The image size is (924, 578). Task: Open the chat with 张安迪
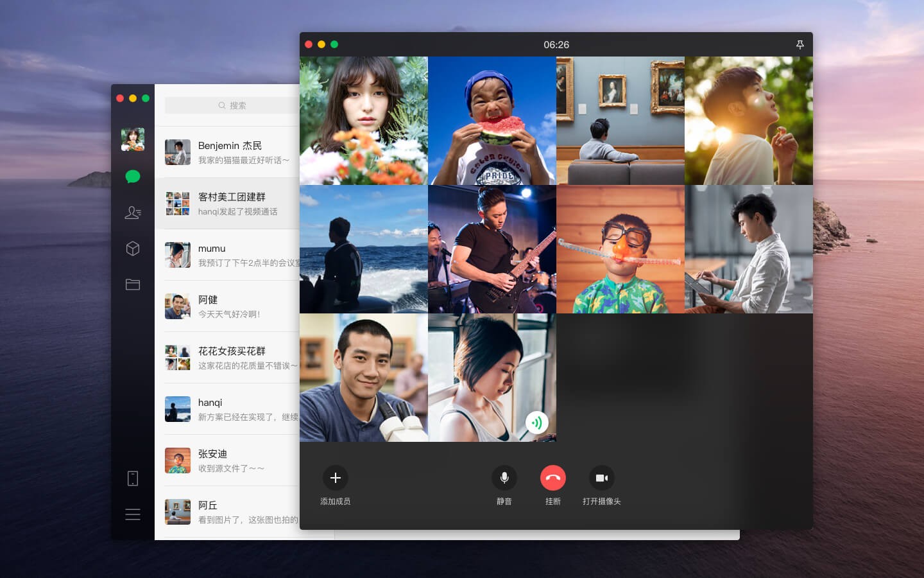227,460
